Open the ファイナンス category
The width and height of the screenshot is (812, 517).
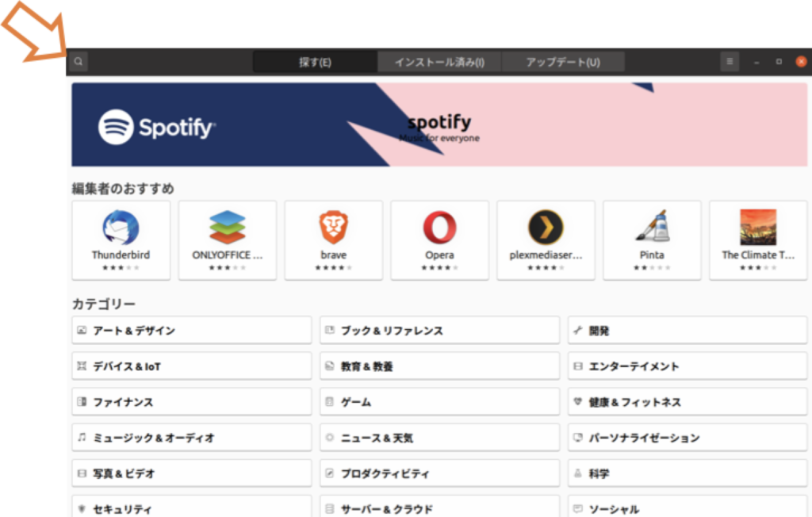pyautogui.click(x=192, y=401)
